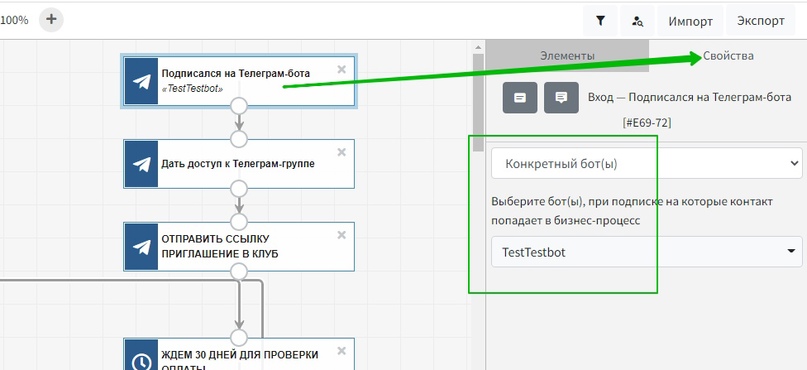
Task: Click the canvas vertical scrollbar thumb
Action: coord(479,102)
